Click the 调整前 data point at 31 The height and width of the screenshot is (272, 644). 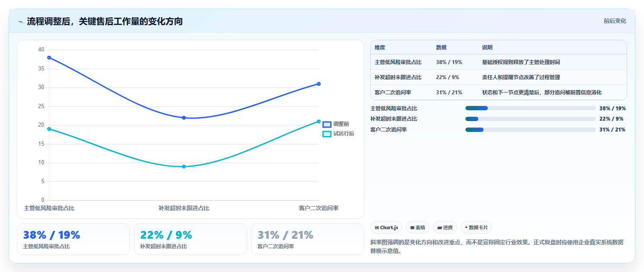coord(319,84)
